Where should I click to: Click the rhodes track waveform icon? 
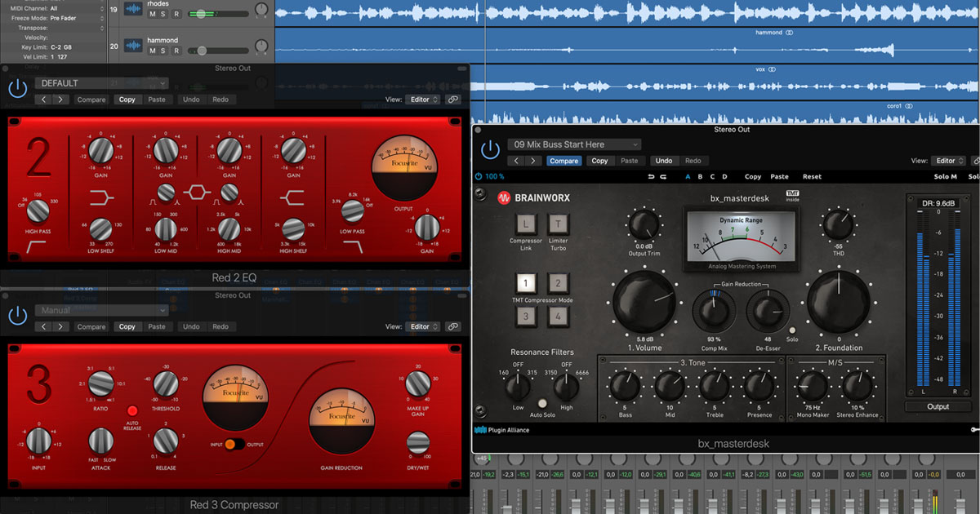[x=132, y=10]
